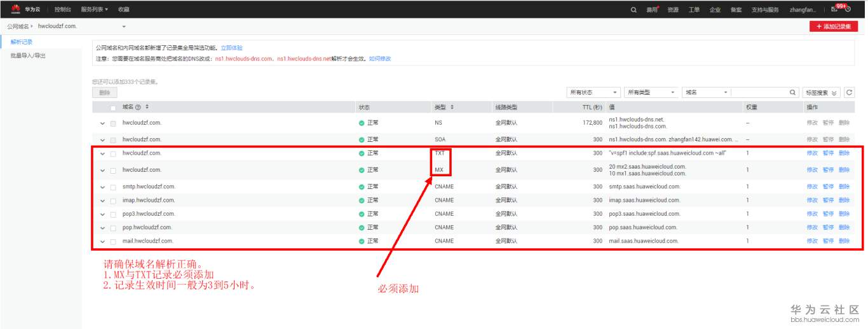Open the zhangfan... account menu

pos(803,10)
